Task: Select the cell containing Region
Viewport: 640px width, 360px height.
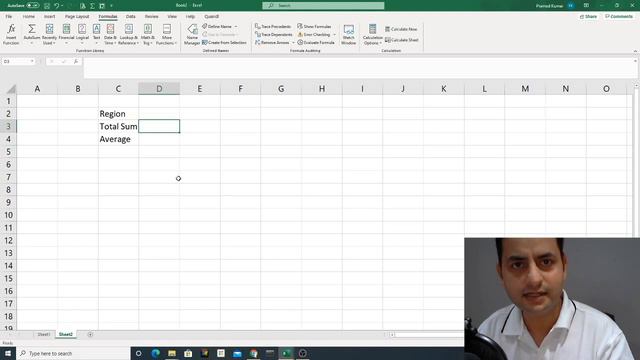Action: [118, 113]
